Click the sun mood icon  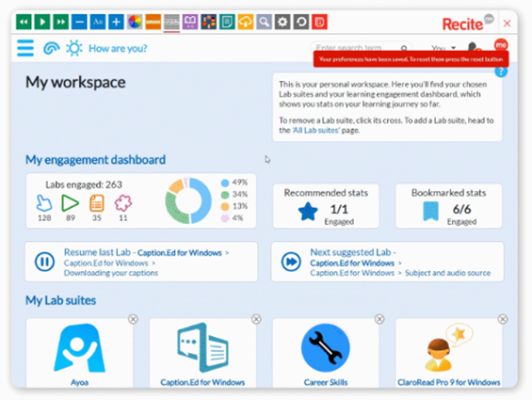point(74,48)
